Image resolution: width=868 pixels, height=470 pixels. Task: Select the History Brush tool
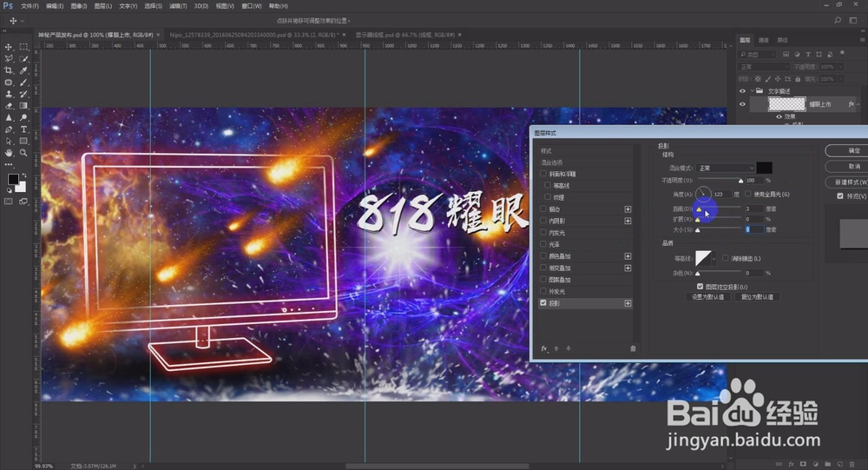(23, 94)
